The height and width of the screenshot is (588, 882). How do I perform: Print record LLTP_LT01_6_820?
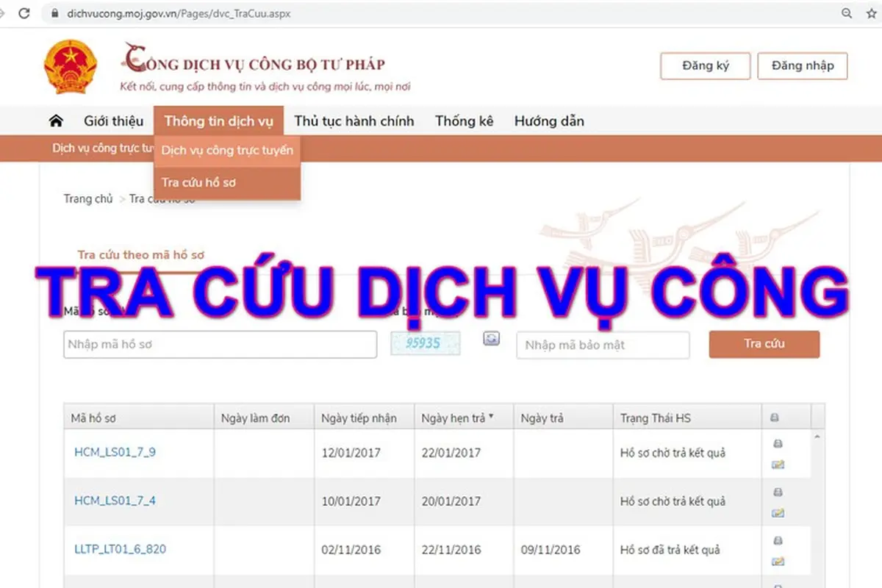[x=778, y=540]
